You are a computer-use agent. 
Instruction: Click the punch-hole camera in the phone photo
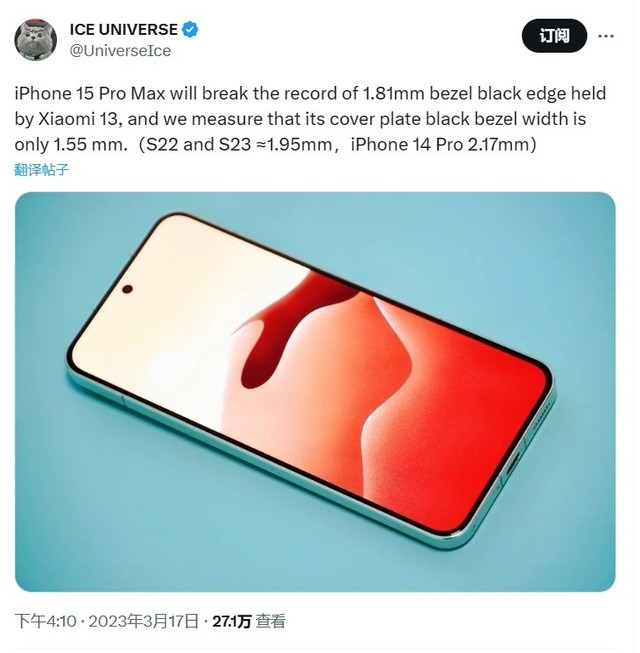click(x=128, y=289)
